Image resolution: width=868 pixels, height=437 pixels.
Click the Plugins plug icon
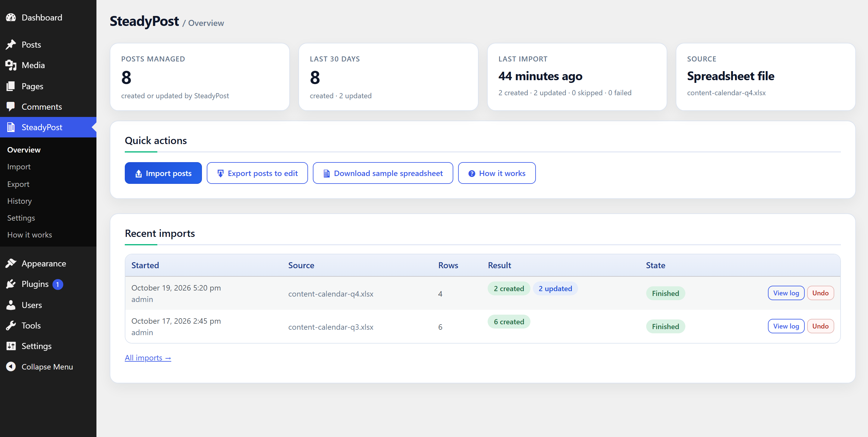pyautogui.click(x=11, y=284)
